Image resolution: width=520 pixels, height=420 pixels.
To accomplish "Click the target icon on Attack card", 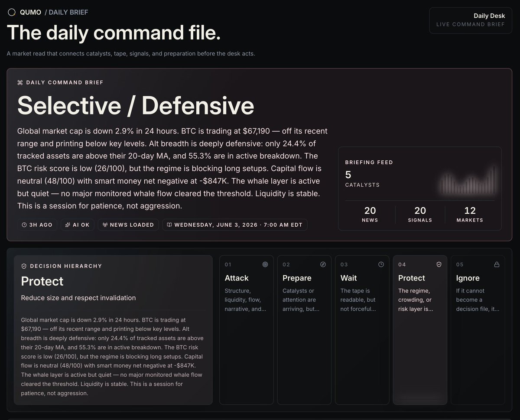I will (x=265, y=264).
